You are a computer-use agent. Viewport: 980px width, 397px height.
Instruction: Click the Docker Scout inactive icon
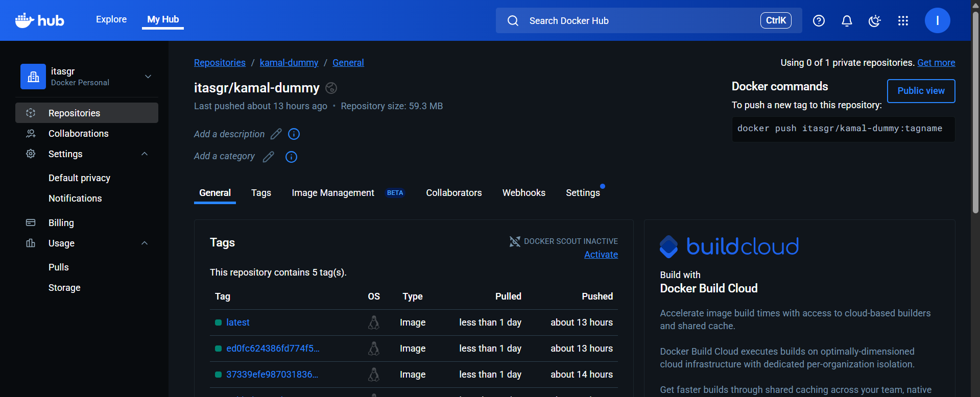[x=515, y=241]
